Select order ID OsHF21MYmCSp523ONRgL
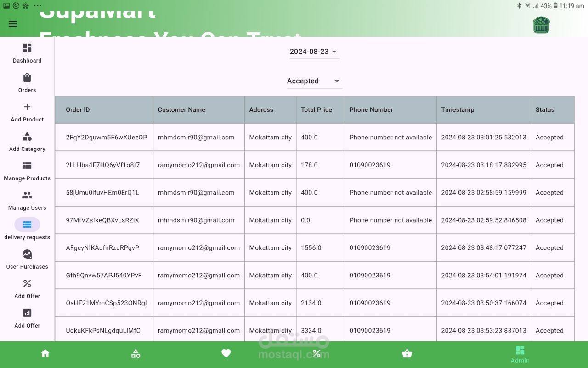The height and width of the screenshot is (368, 588). [107, 303]
